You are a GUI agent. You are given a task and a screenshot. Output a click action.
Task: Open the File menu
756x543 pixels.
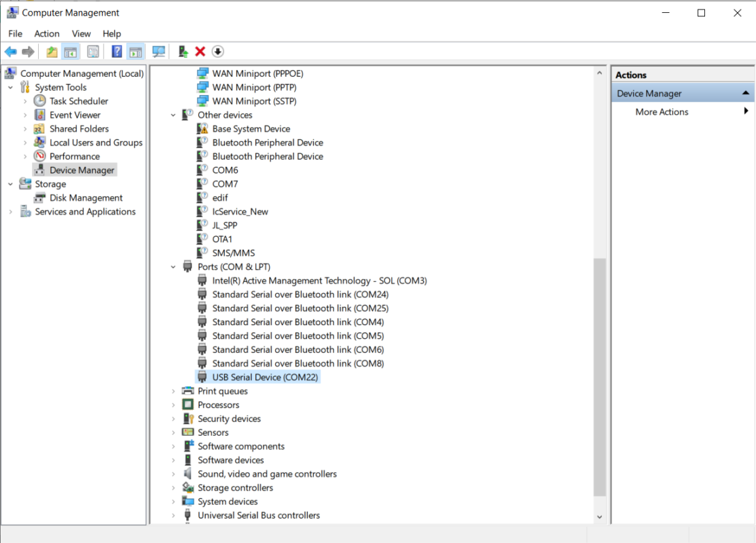pyautogui.click(x=16, y=34)
